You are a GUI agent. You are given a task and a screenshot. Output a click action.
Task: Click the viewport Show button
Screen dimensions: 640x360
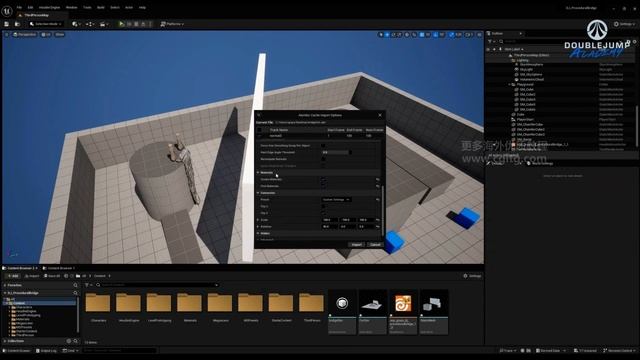tap(60, 35)
